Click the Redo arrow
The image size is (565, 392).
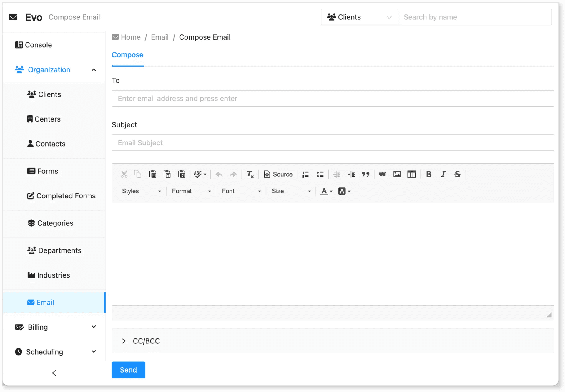click(x=233, y=174)
